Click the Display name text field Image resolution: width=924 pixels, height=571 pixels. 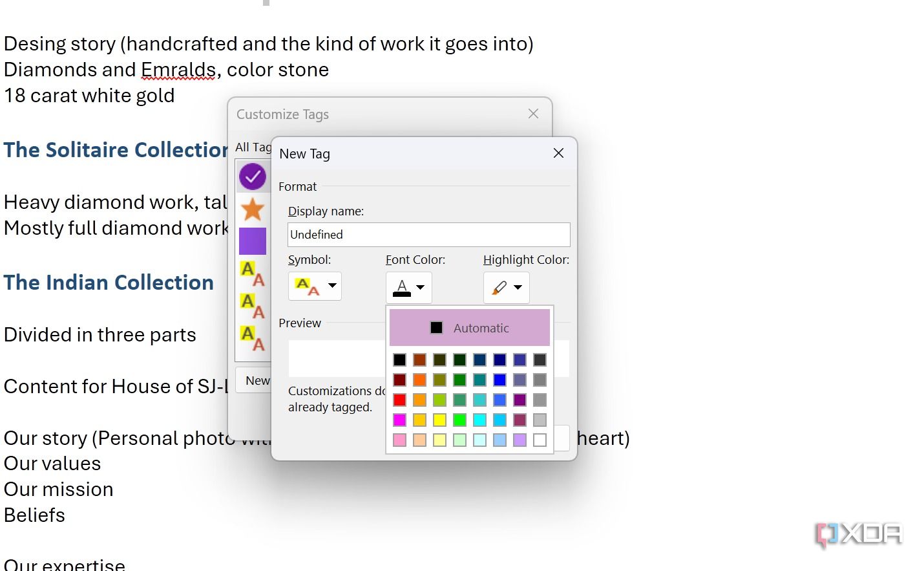[429, 235]
